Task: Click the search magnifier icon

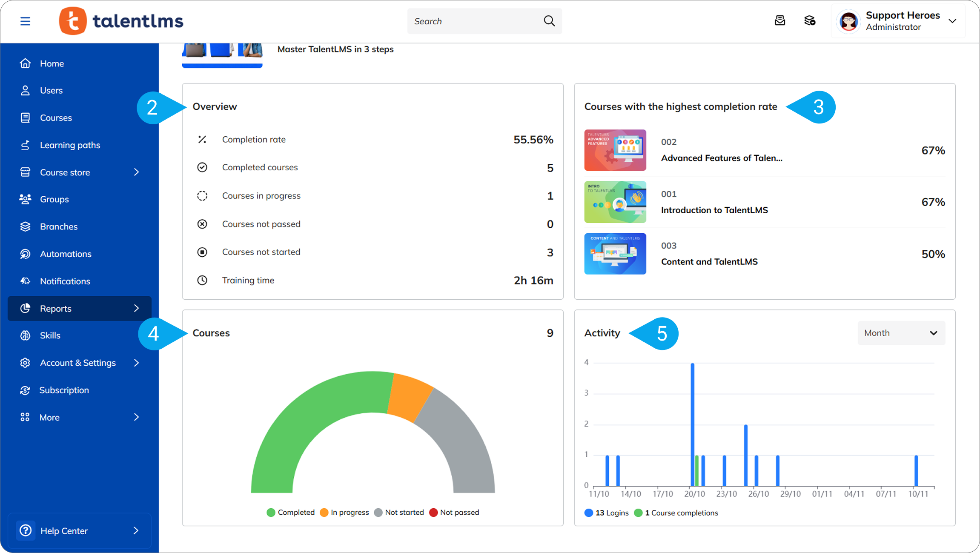Action: coord(549,21)
